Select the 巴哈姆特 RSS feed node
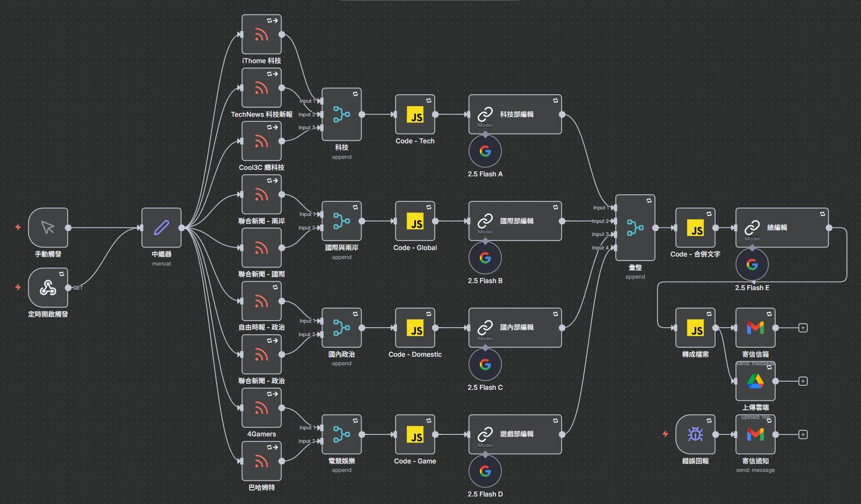 click(x=261, y=461)
